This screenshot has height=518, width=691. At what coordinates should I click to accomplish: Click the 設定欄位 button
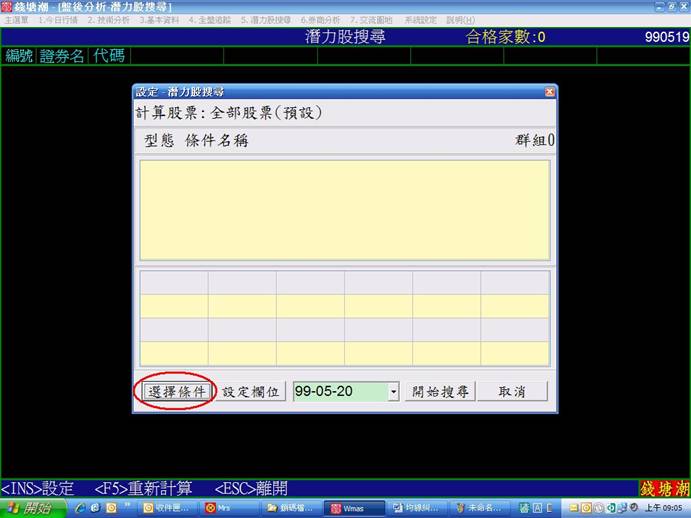tap(253, 391)
